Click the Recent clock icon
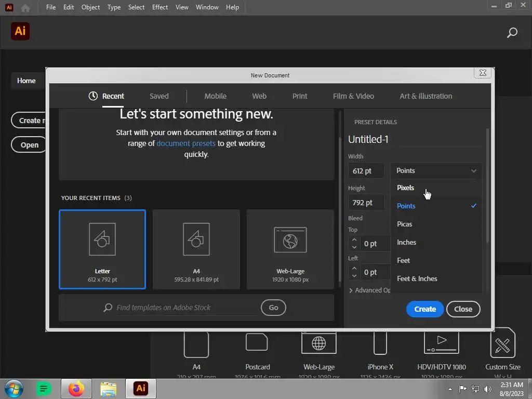 coord(93,96)
